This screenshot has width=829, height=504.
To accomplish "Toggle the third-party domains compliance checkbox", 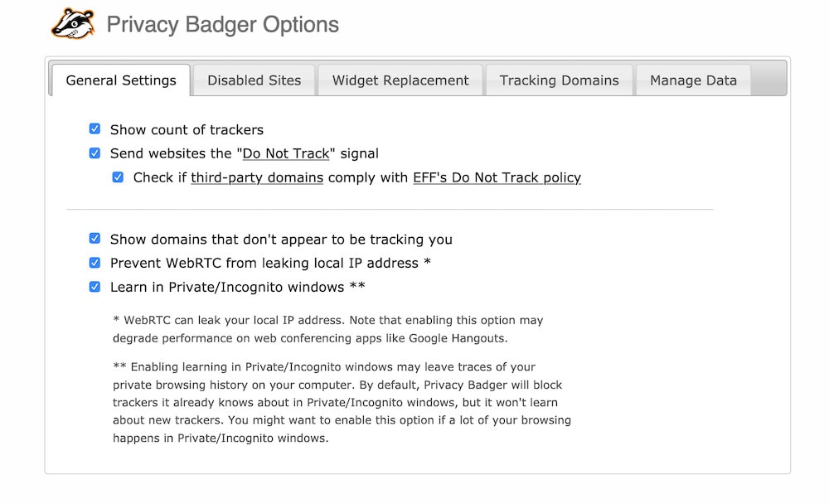I will tap(118, 177).
